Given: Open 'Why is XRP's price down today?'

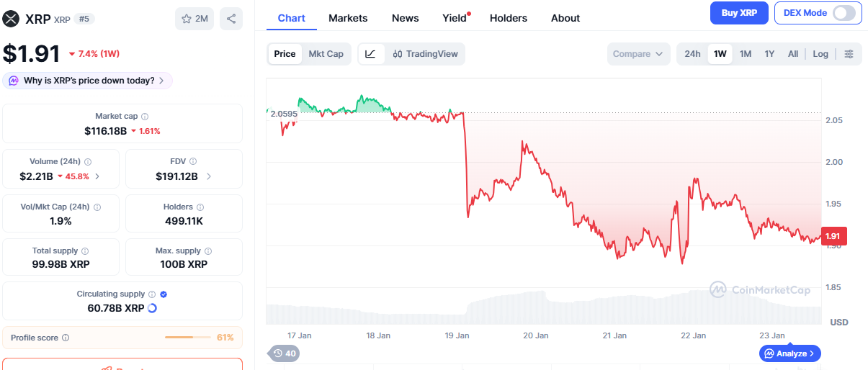Looking at the screenshot, I should [88, 81].
